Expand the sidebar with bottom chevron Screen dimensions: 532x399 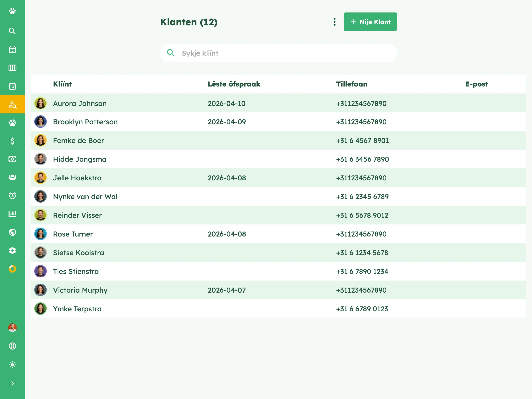[12, 383]
